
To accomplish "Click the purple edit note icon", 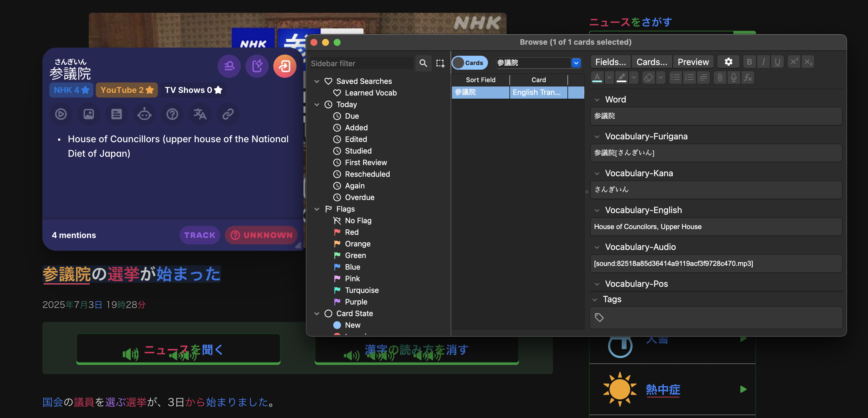I will (x=257, y=66).
